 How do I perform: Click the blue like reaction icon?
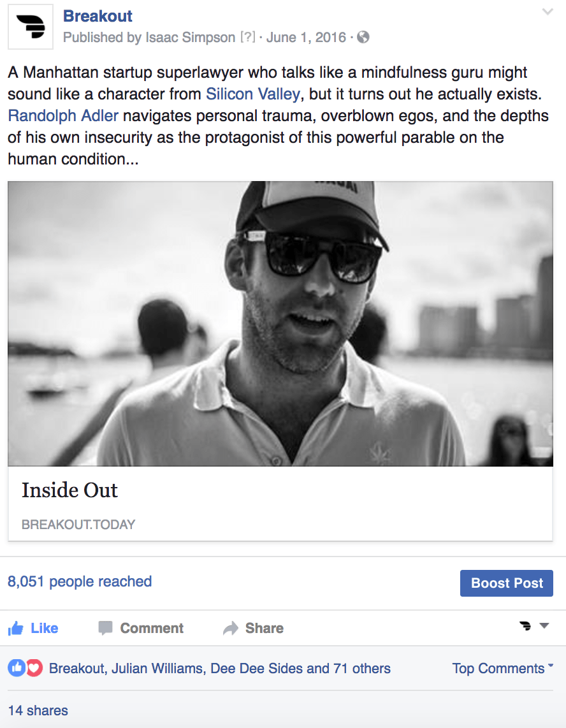16,668
